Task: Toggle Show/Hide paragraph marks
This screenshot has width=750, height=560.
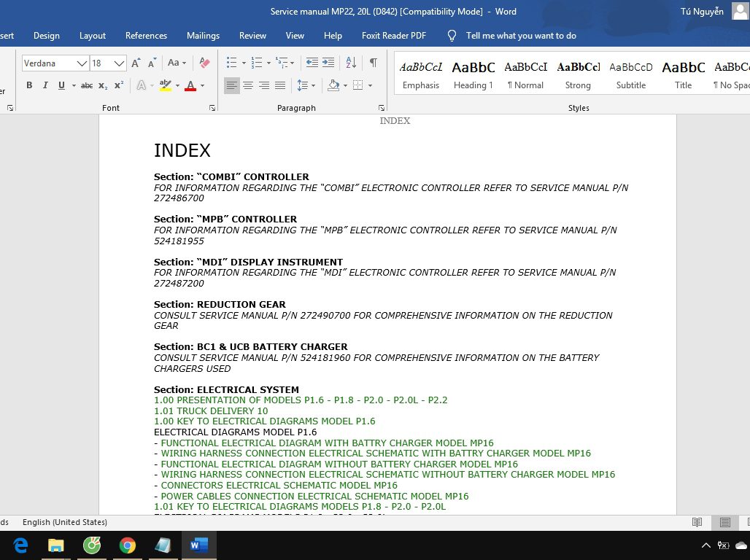Action: [x=374, y=63]
